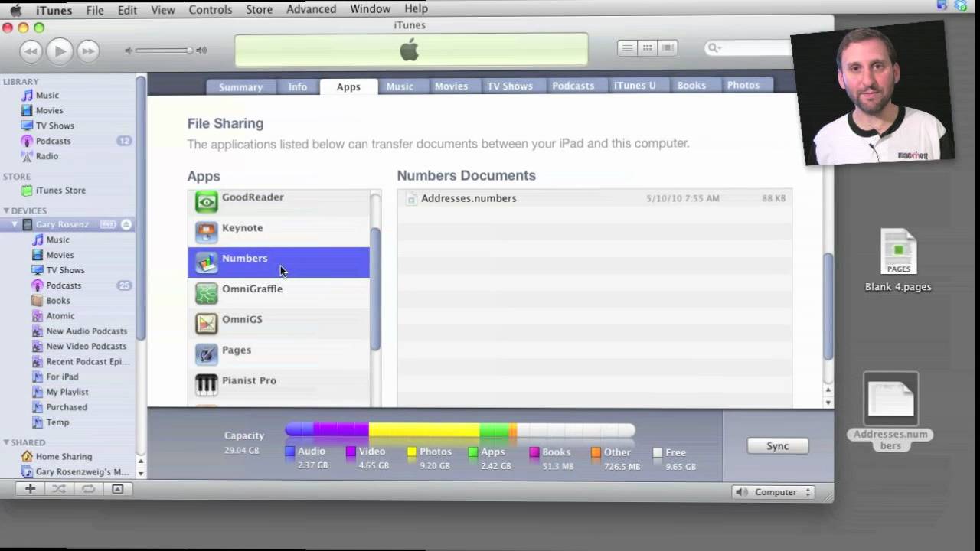Switch to Cover Flow view
The image size is (980, 551).
coord(668,47)
